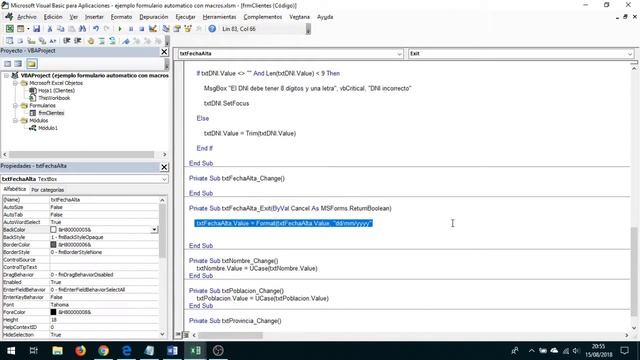Toggle Folders button in Project panel

[32, 64]
